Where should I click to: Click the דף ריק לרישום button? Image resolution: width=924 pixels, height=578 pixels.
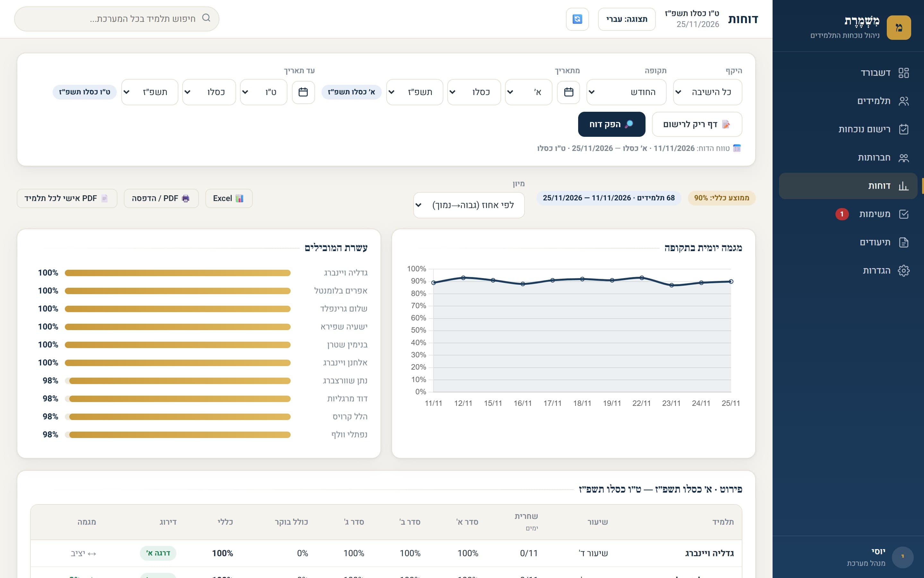(x=697, y=124)
